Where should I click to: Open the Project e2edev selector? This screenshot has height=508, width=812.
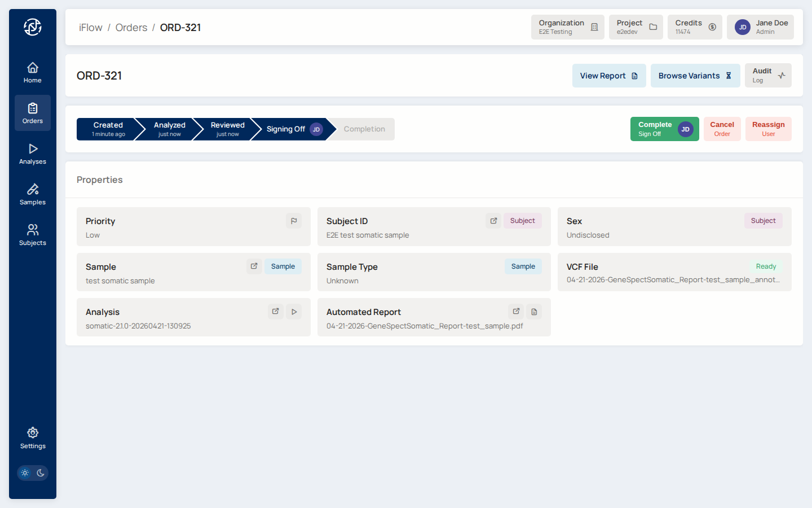point(636,27)
